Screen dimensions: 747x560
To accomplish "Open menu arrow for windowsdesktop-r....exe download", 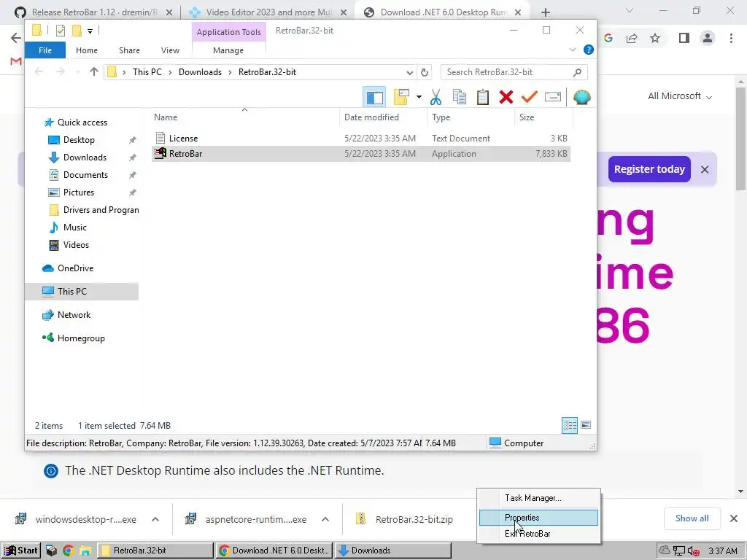I will [155, 519].
